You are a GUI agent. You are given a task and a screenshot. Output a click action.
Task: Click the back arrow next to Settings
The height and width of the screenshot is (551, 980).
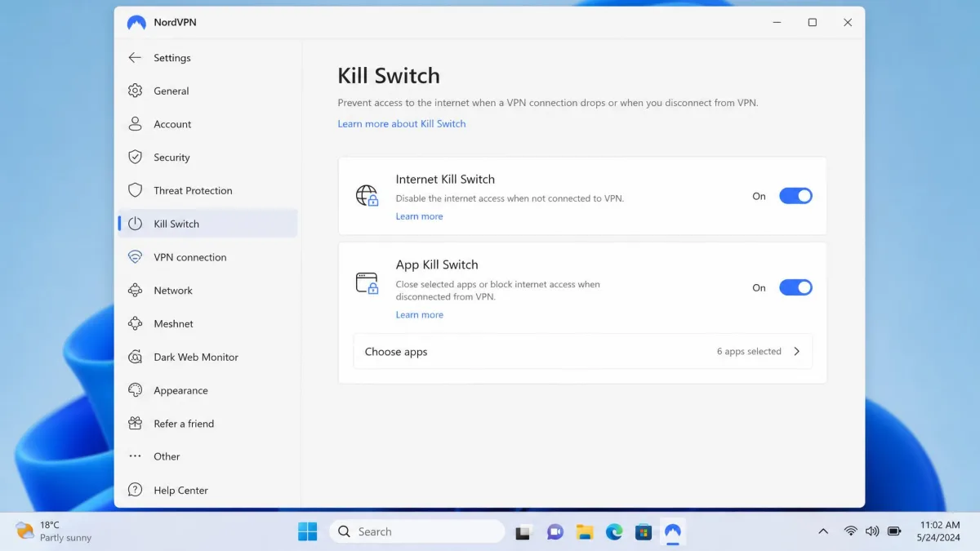[x=135, y=58]
